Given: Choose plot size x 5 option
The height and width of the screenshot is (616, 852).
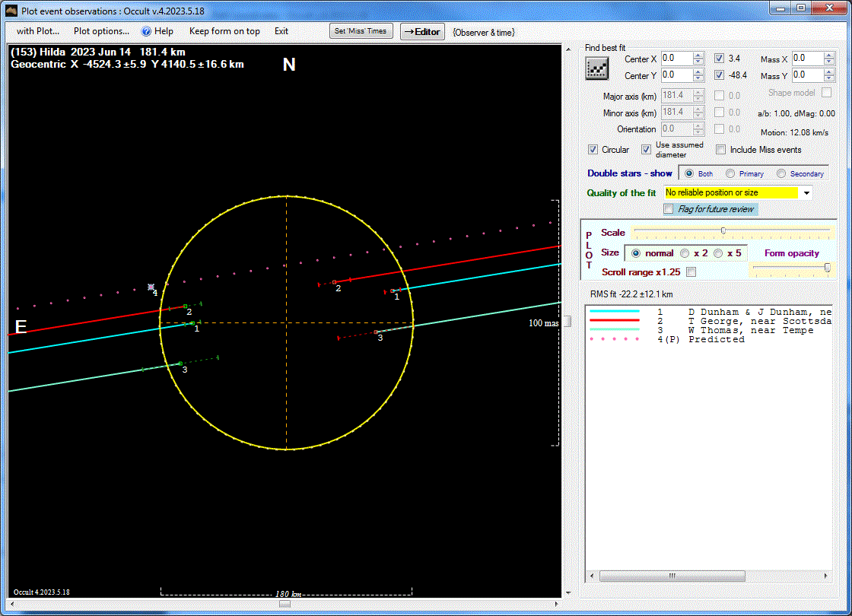Looking at the screenshot, I should click(718, 253).
